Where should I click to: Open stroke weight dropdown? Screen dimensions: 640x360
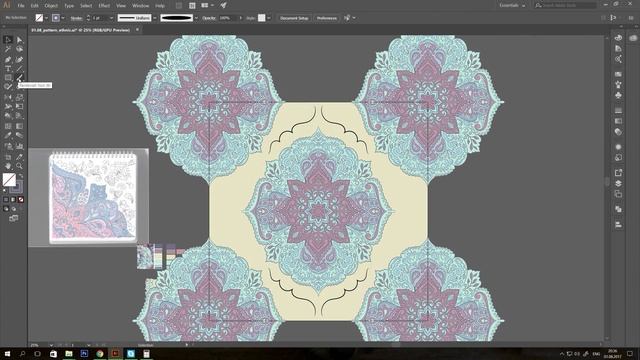(111, 18)
